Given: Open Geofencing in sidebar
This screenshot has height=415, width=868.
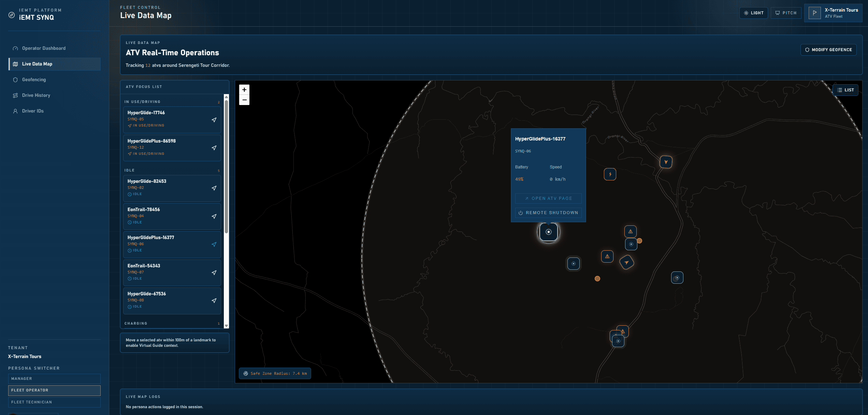Looking at the screenshot, I should (x=34, y=79).
